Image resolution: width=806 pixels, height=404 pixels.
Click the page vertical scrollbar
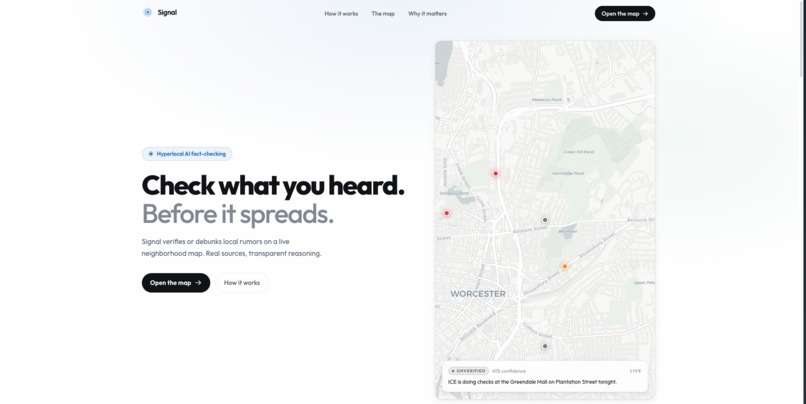(x=803, y=39)
